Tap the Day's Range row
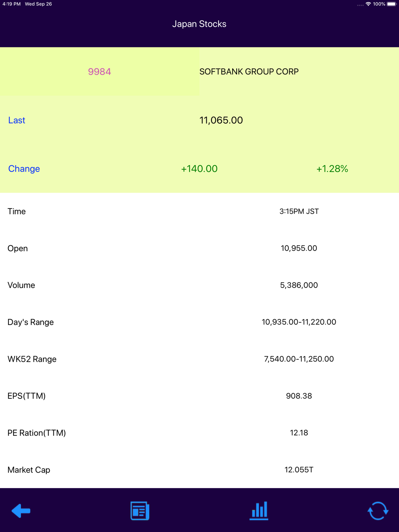 click(x=199, y=322)
